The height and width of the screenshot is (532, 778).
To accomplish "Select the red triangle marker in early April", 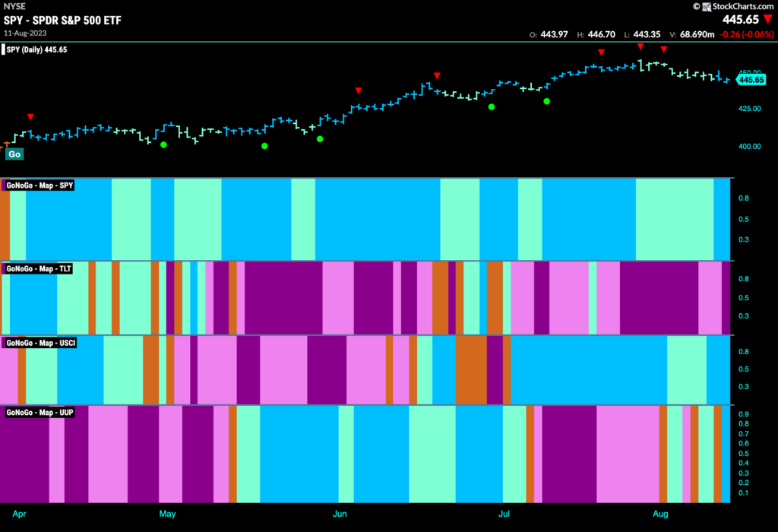I will point(30,117).
